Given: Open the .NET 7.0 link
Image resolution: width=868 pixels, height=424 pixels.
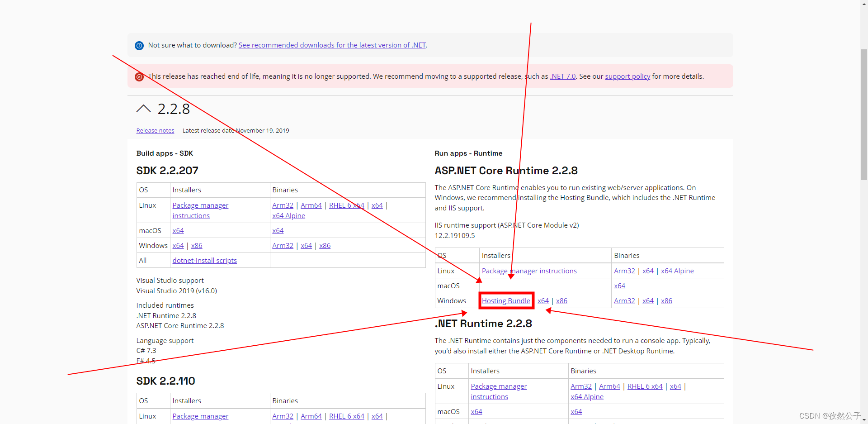Looking at the screenshot, I should click(562, 76).
